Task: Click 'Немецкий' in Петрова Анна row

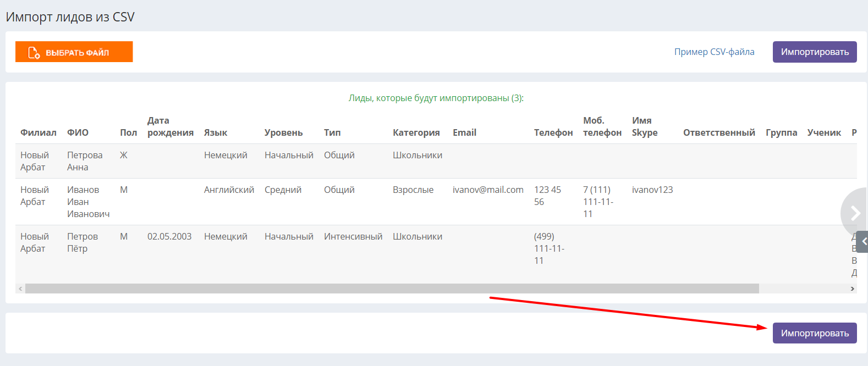Action: click(226, 155)
